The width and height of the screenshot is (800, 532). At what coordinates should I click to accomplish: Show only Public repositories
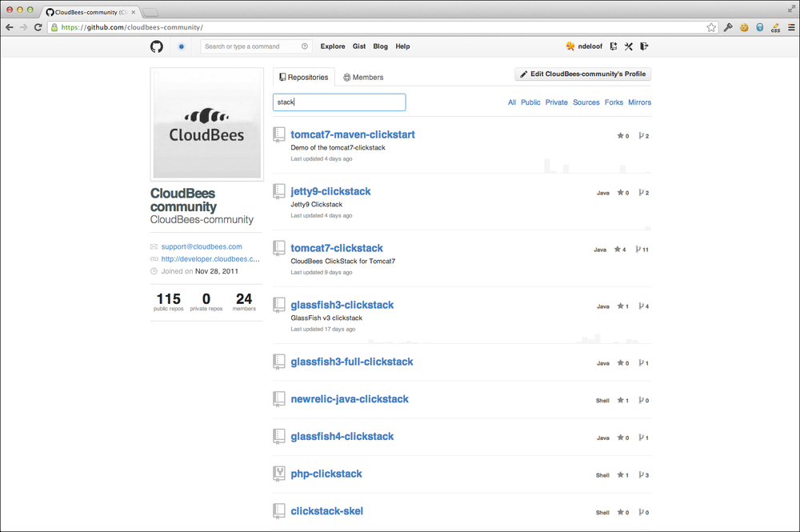tap(530, 102)
